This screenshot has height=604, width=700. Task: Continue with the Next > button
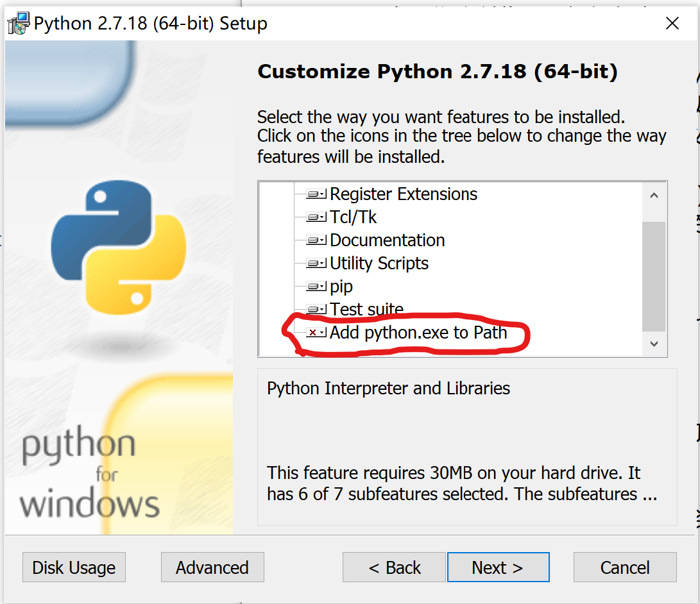coord(499,567)
